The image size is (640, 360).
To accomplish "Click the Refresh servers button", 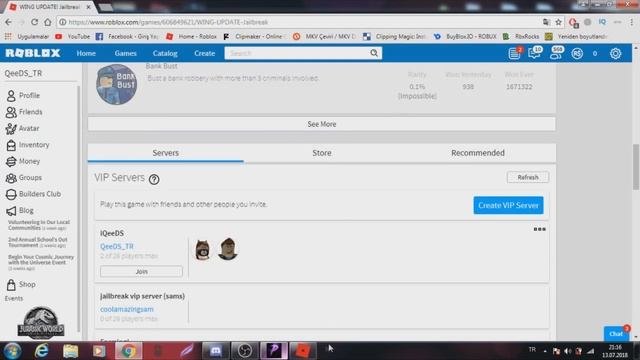I will point(528,177).
